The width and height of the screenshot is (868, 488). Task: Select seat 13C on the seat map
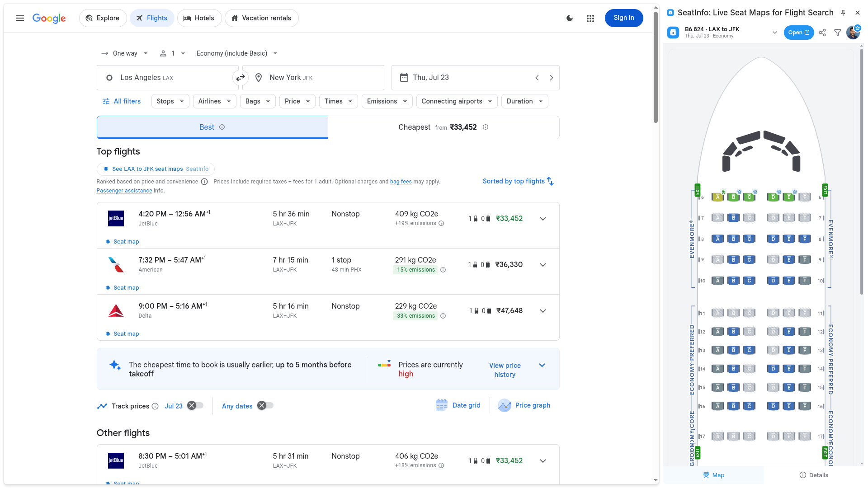point(749,350)
